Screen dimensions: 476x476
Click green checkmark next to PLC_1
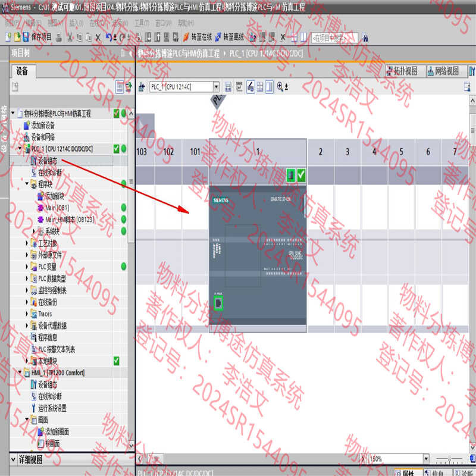point(117,148)
